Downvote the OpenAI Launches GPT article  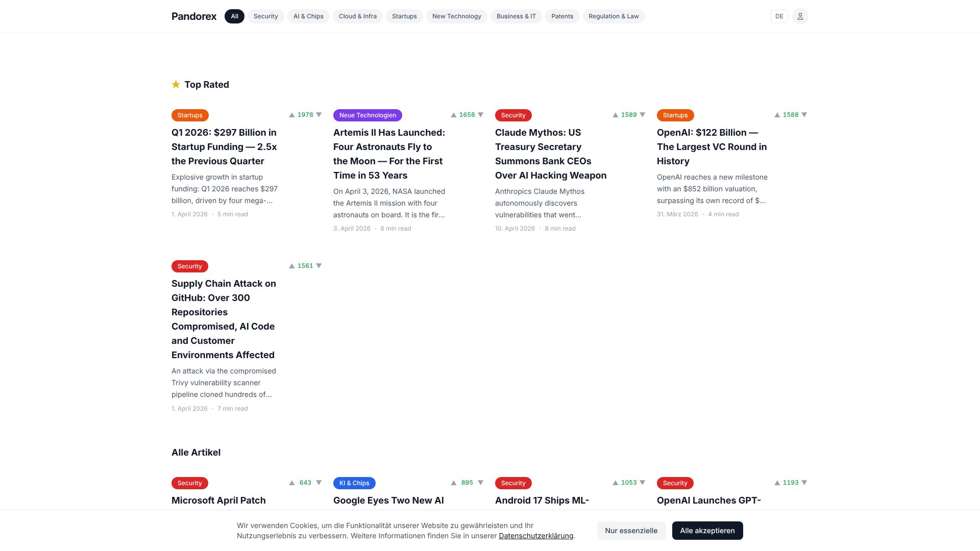click(804, 483)
